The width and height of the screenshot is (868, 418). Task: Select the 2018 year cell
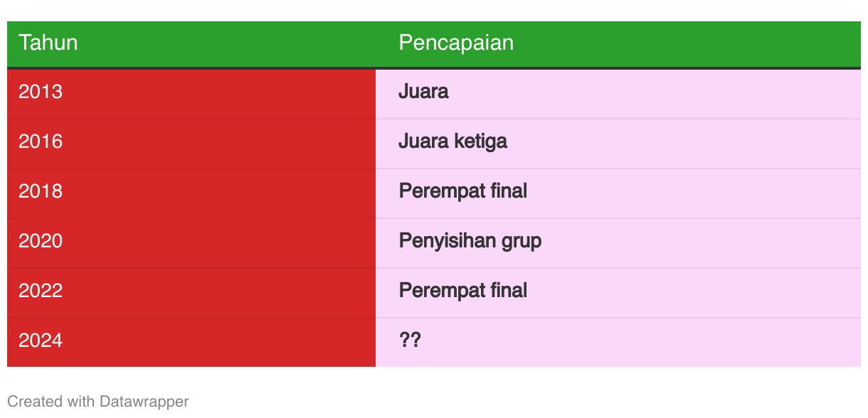(x=191, y=193)
